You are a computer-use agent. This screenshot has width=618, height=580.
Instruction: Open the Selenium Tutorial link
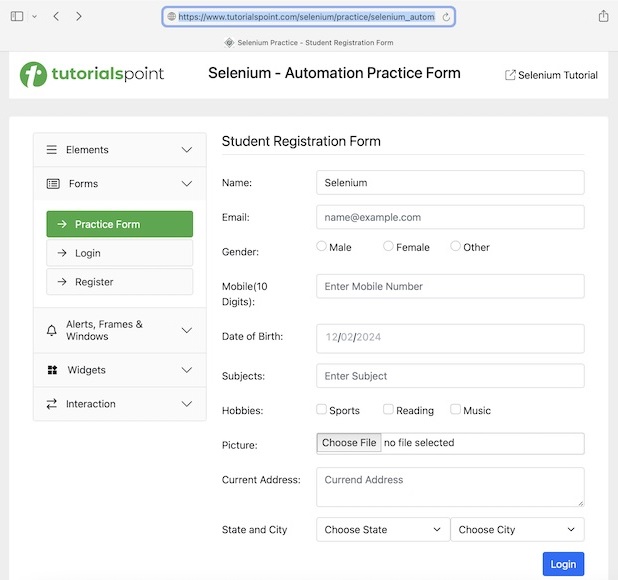click(551, 75)
